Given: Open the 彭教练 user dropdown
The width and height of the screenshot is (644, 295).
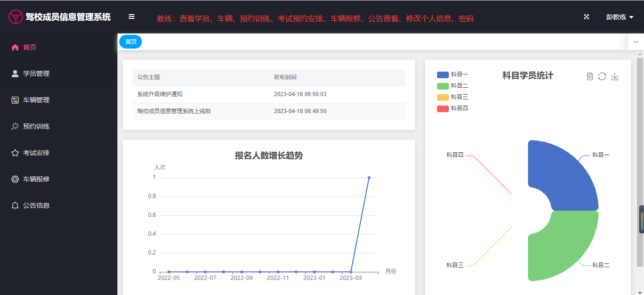Looking at the screenshot, I should (x=619, y=17).
